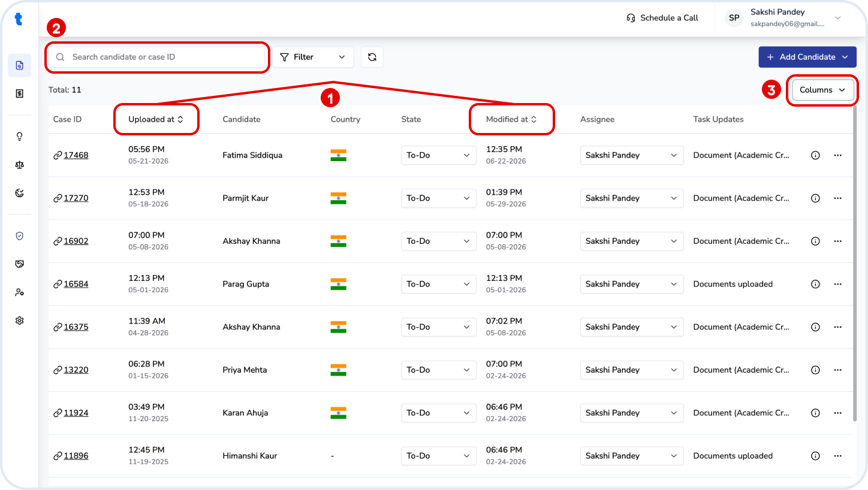The width and height of the screenshot is (868, 490).
Task: Click the refresh icon next to Filter
Action: tap(372, 57)
